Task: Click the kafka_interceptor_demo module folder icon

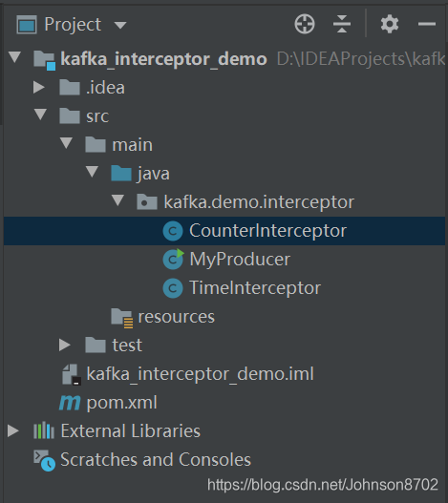Action: click(x=44, y=60)
